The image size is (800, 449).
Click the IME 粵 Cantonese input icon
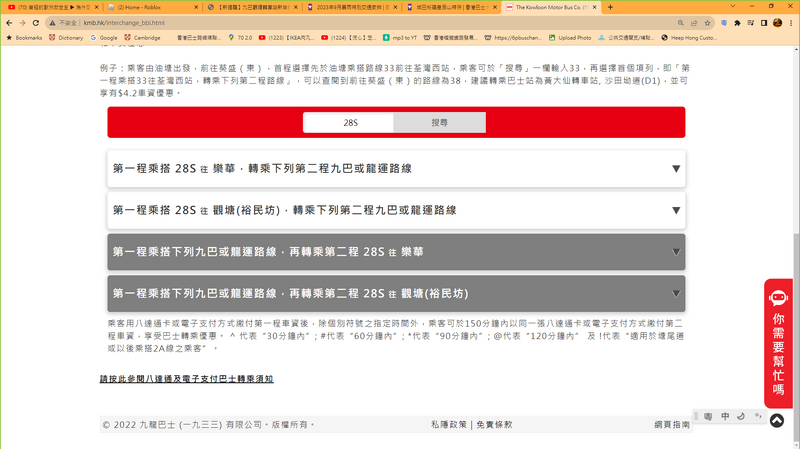(708, 416)
